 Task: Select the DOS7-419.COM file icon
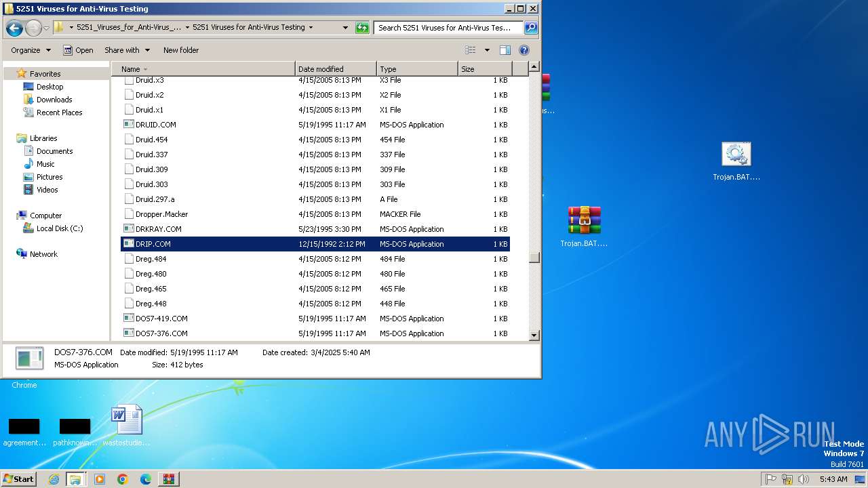pos(129,319)
